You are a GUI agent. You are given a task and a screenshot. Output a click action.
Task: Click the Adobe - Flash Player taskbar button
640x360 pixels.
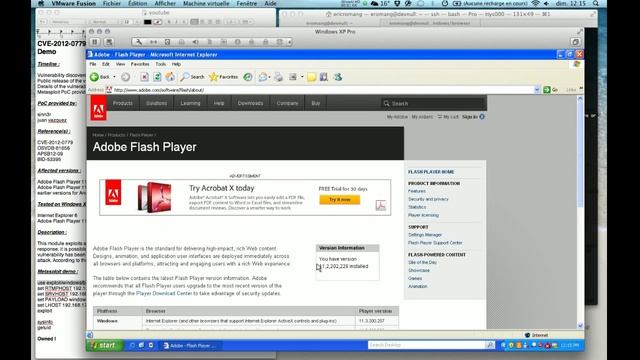[x=190, y=346]
